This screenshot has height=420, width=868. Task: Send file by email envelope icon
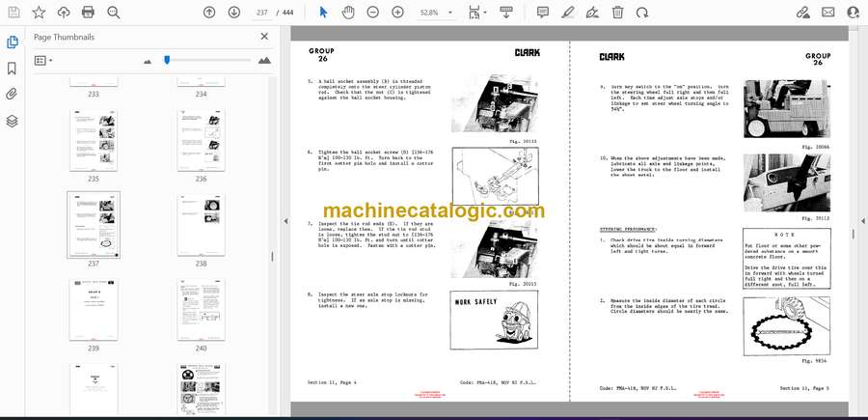click(828, 13)
